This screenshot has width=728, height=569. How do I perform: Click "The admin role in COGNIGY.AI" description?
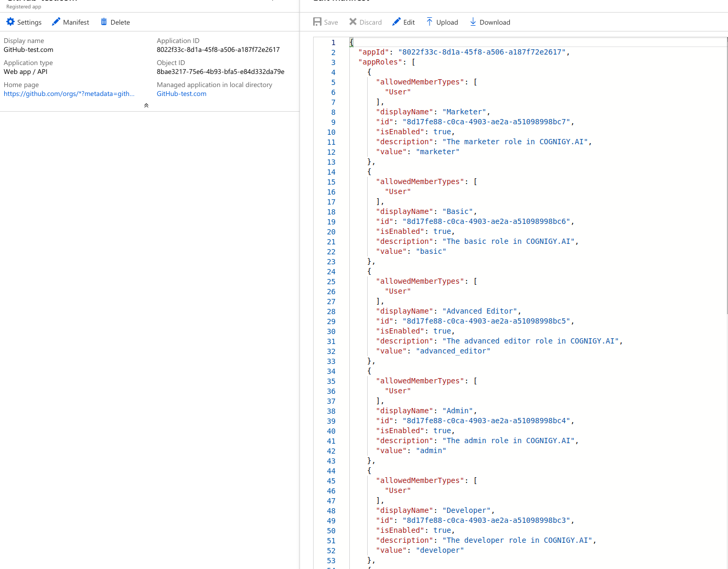coord(508,441)
